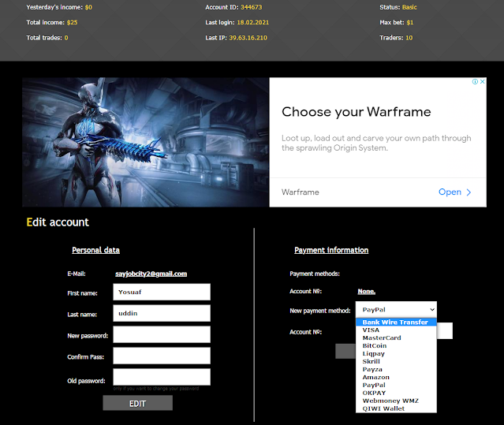Select Payza payment option
Image resolution: width=504 pixels, height=425 pixels.
tap(396, 370)
